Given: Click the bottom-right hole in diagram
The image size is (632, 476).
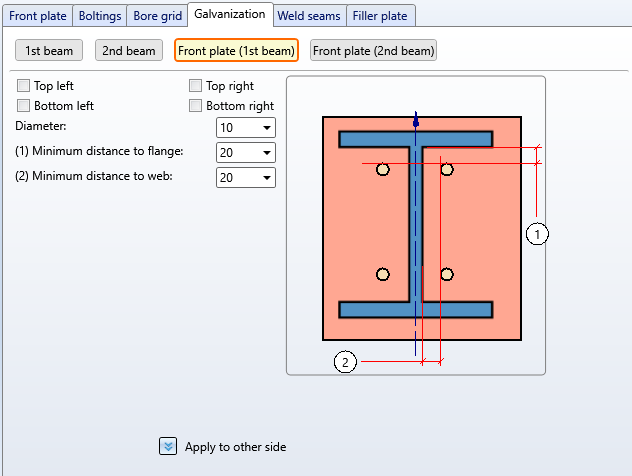Looking at the screenshot, I should [x=447, y=275].
